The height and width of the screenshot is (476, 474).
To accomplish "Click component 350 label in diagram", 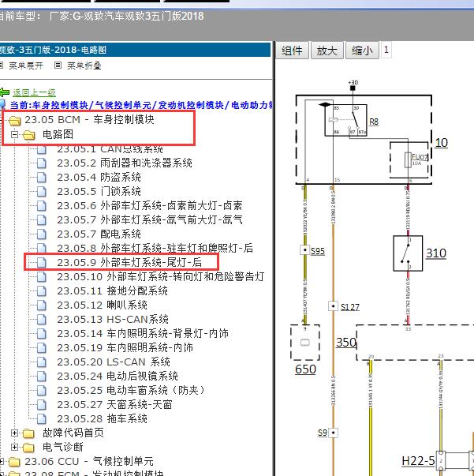I will [346, 343].
